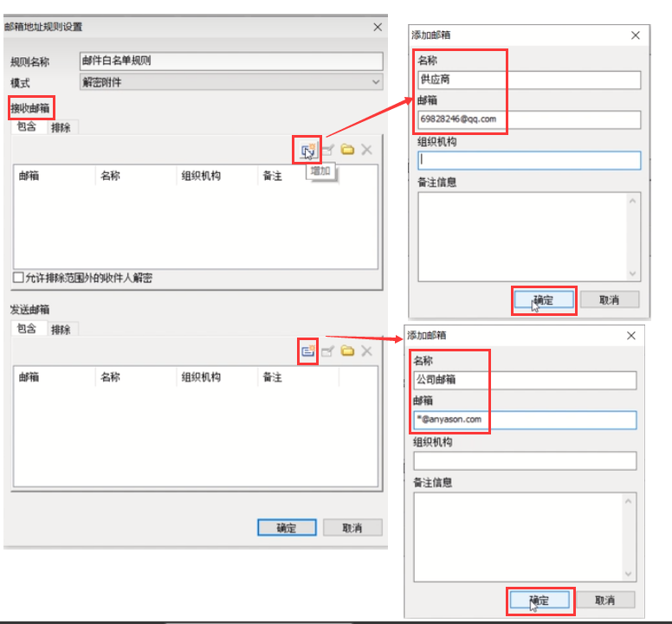Click the edit icon in 发送邮箱 toolbar
Image resolution: width=672 pixels, height=624 pixels.
[328, 351]
